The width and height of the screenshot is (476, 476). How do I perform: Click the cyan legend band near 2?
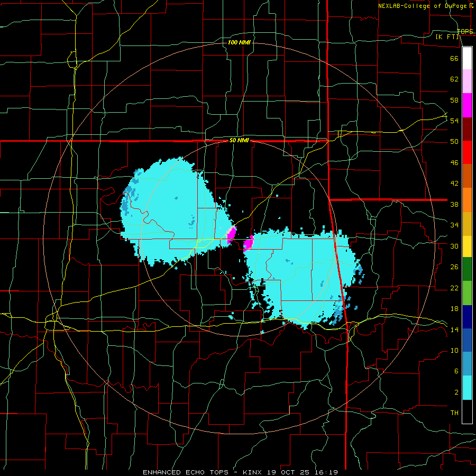[467, 388]
